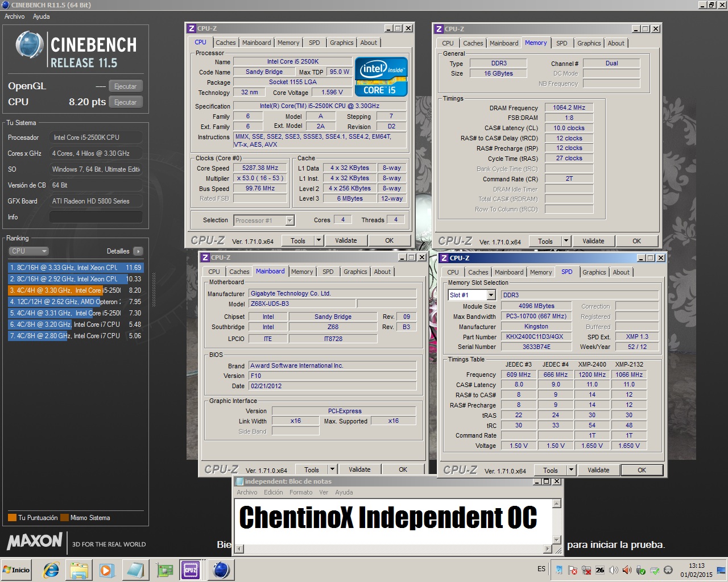
Task: Click Validate in the Memory window
Action: [x=593, y=241]
